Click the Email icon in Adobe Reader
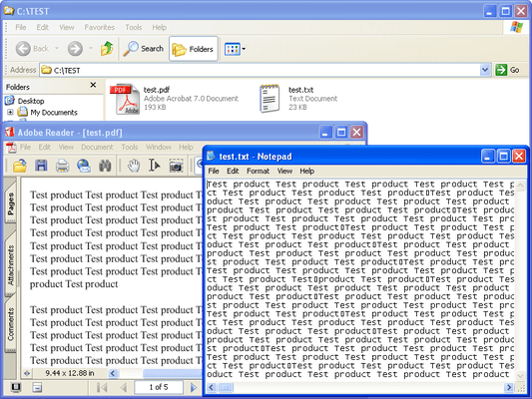This screenshot has height=399, width=532. pos(84,166)
